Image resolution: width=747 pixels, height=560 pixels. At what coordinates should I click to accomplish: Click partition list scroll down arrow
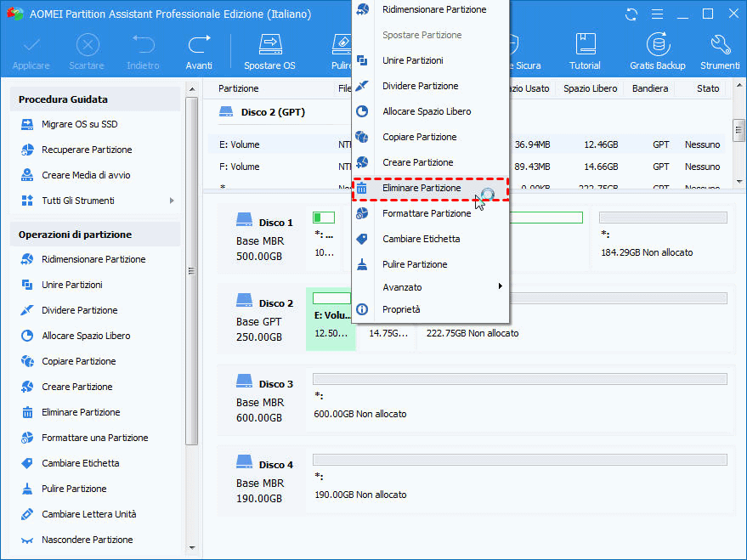coord(739,182)
